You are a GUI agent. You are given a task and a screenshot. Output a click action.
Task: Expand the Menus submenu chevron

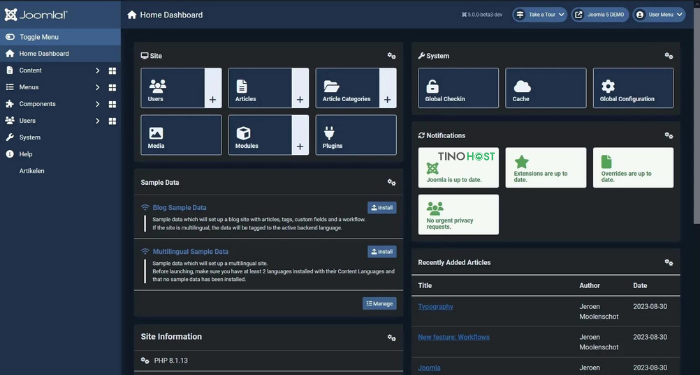[x=97, y=88]
